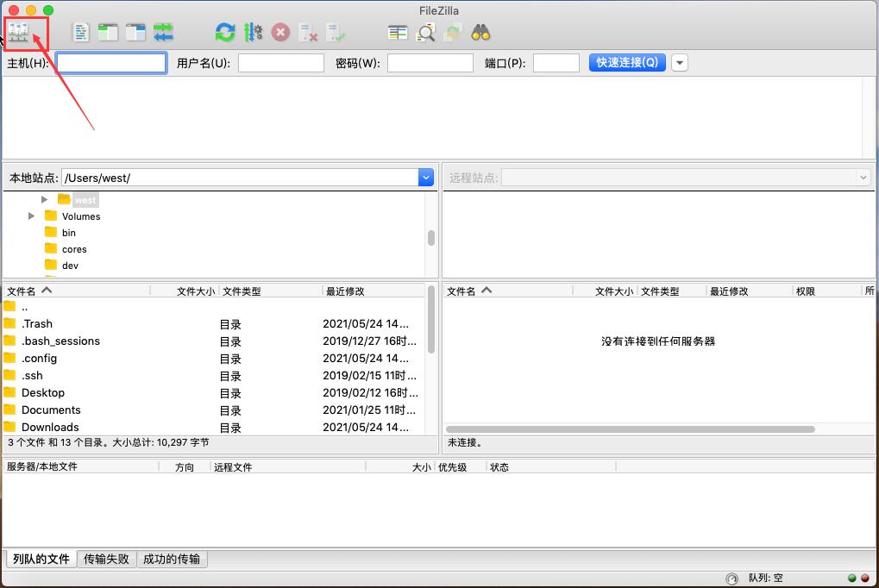Click the process queue toolbar icon
The image size is (879, 588).
253,33
